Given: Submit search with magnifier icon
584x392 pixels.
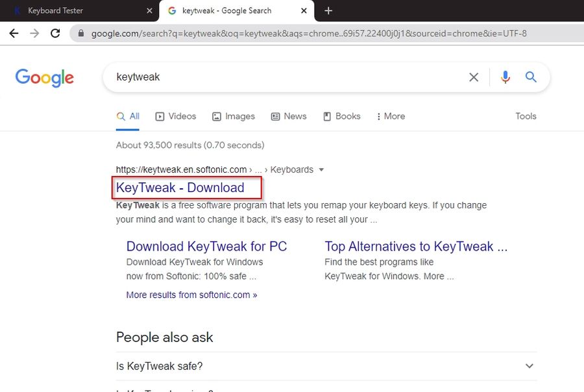Looking at the screenshot, I should point(531,77).
